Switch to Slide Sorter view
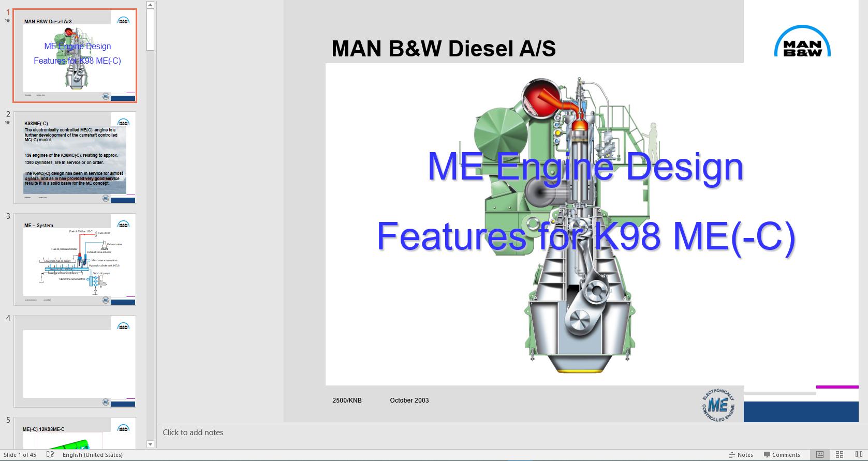Screen dimensions: 868x461 coord(840,455)
